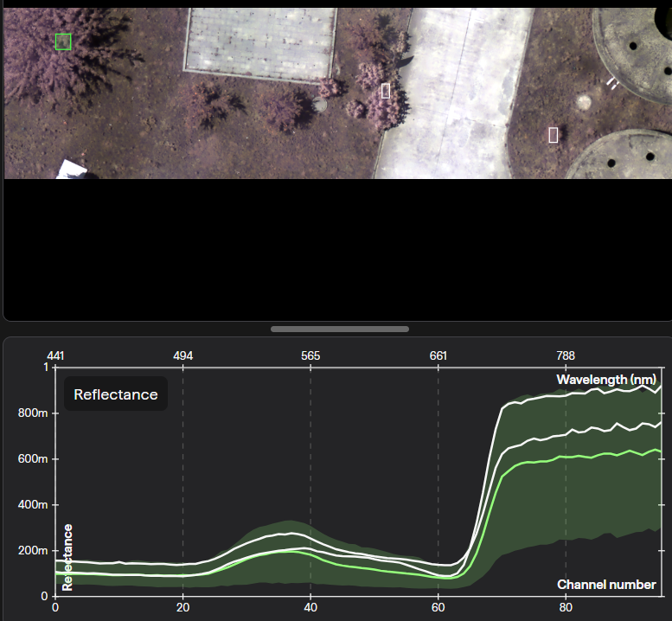Click the 441 wavelength axis label
The image size is (672, 621).
[55, 355]
